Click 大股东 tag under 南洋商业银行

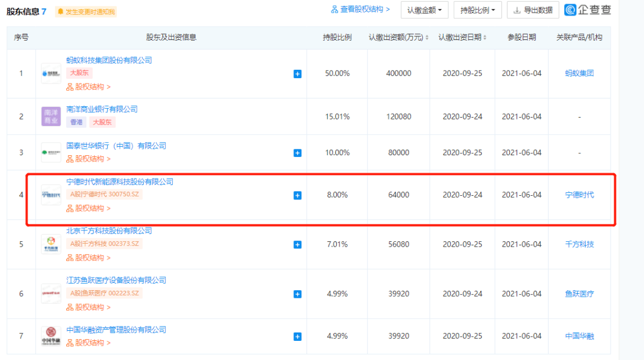click(103, 122)
